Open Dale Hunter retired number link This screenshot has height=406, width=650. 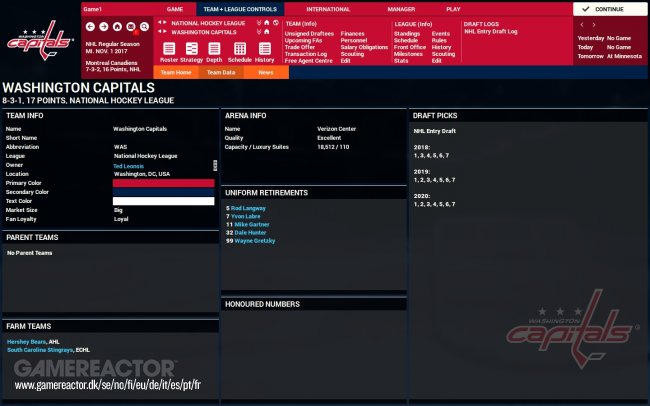click(250, 232)
